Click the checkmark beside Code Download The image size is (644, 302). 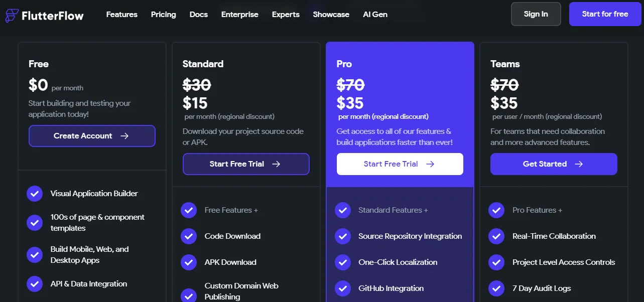tap(189, 236)
